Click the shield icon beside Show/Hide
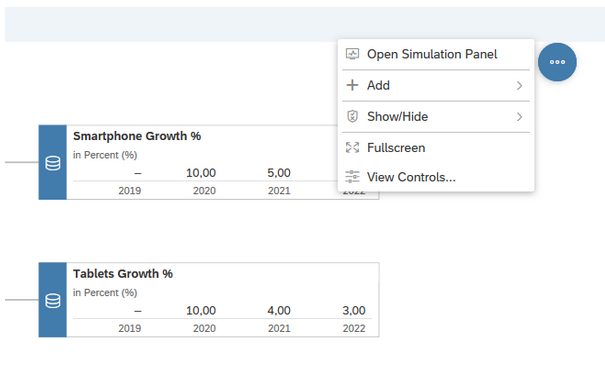 click(352, 116)
